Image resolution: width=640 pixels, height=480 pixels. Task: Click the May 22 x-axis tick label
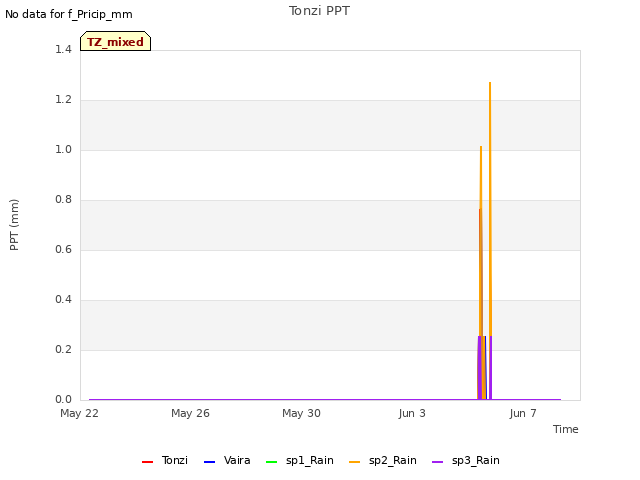(80, 413)
